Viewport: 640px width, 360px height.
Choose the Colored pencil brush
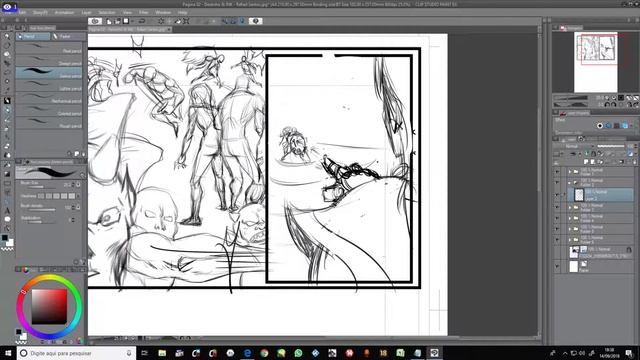click(49, 111)
